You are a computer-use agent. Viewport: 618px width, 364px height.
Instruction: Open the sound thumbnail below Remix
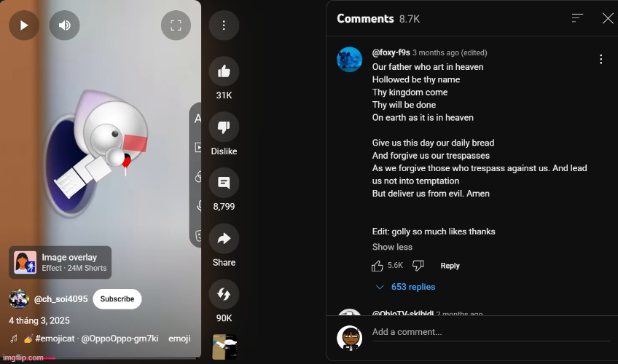[224, 347]
